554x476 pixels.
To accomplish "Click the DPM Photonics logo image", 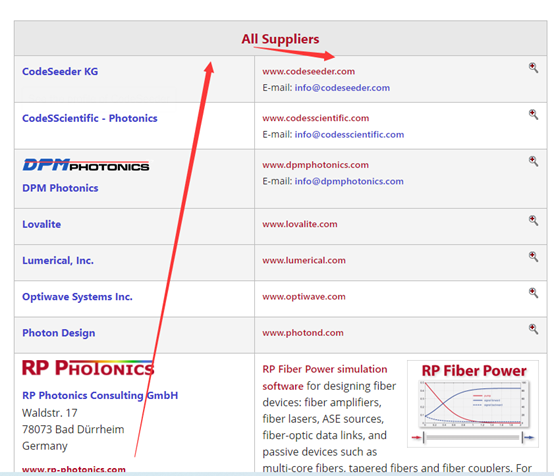I will (x=86, y=165).
